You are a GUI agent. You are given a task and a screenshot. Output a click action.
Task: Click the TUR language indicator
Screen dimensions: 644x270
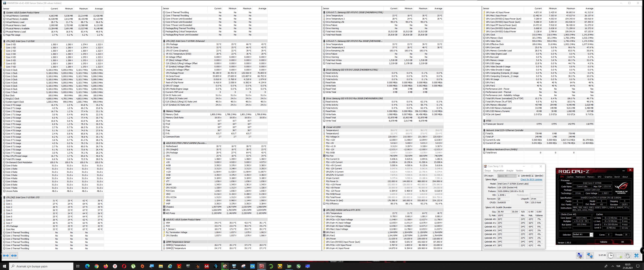click(618, 266)
